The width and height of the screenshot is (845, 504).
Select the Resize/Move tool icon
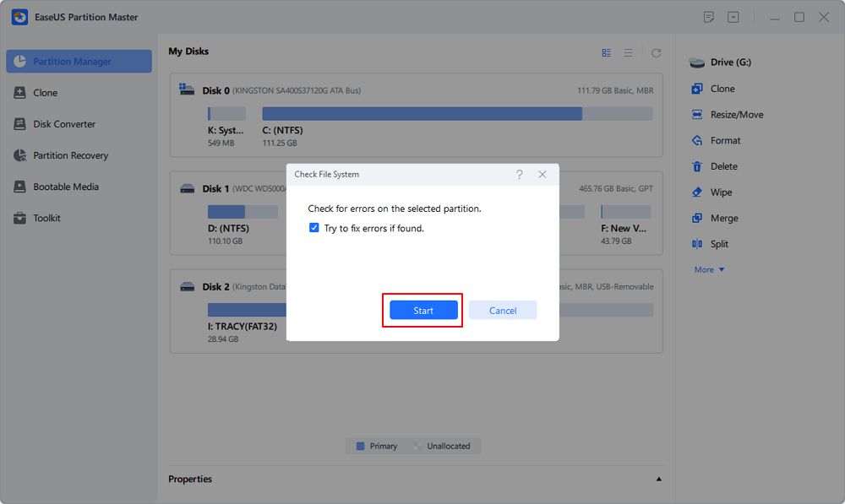click(x=697, y=115)
